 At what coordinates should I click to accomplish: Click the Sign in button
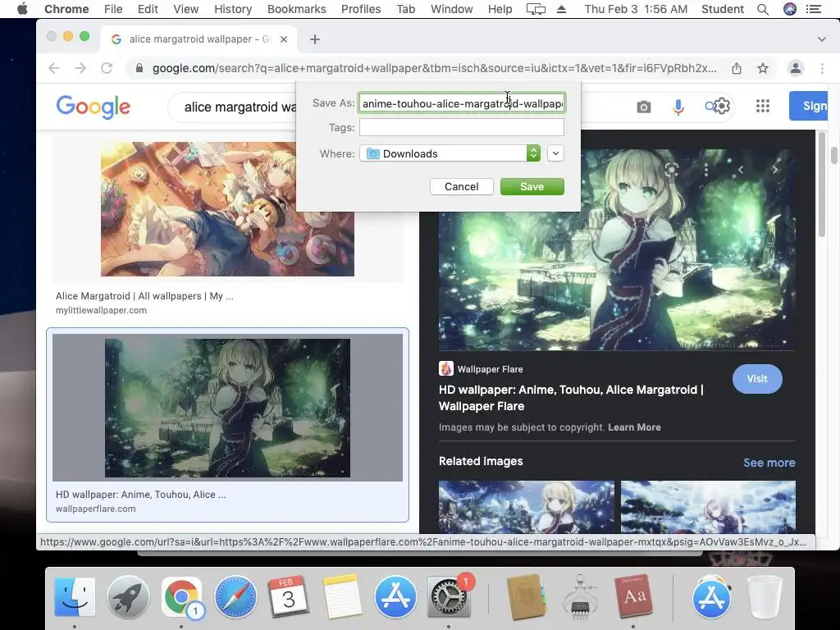809,106
